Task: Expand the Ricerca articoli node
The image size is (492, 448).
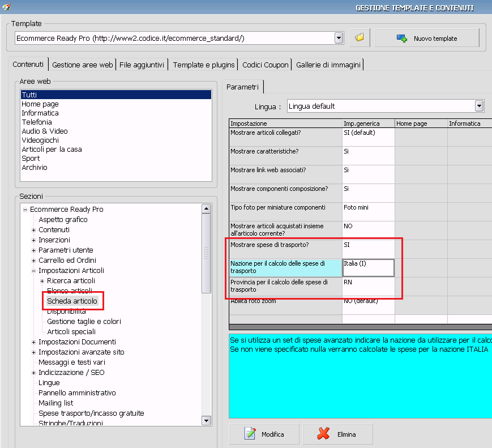Action: tap(42, 281)
